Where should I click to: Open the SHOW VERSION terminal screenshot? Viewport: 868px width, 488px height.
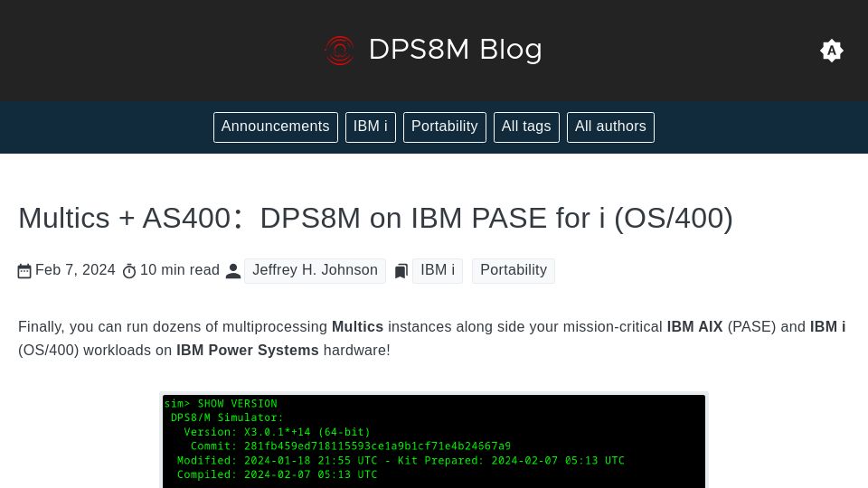434,440
